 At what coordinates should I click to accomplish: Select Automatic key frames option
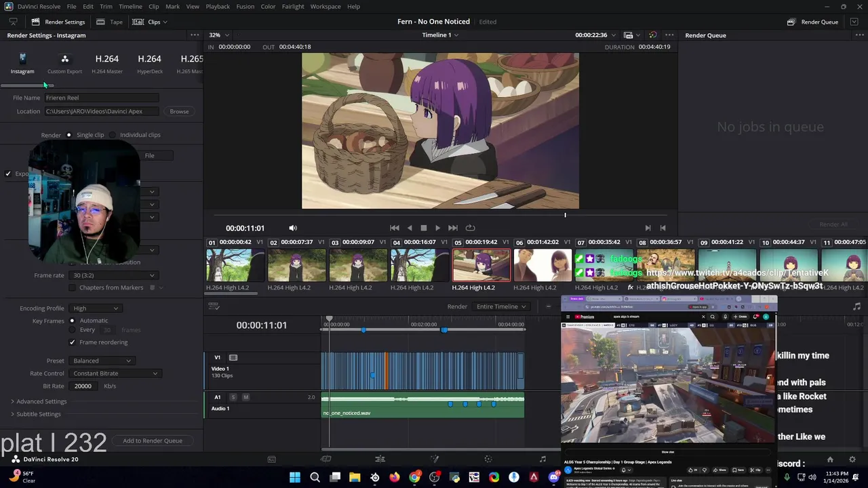(x=73, y=321)
